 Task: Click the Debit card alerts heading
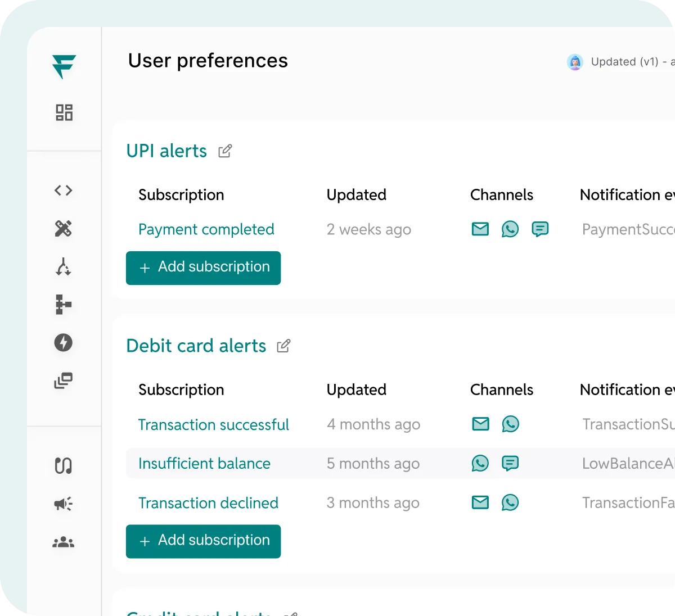[x=196, y=346]
